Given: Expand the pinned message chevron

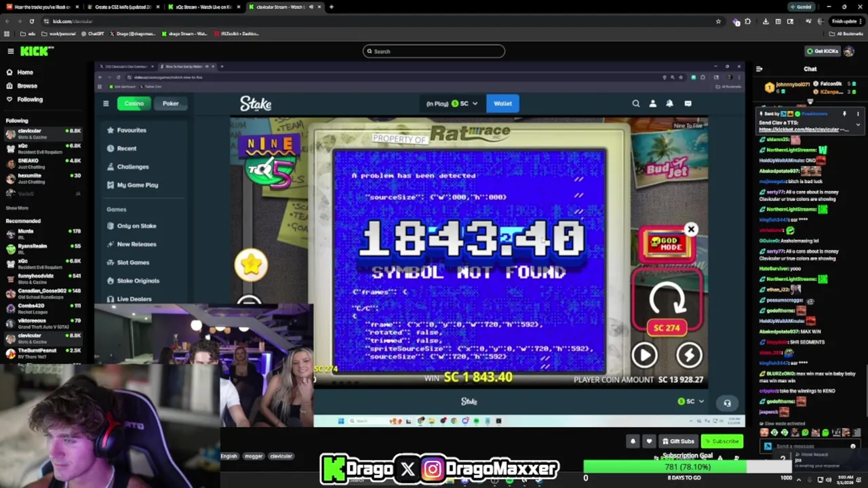Looking at the screenshot, I should pyautogui.click(x=858, y=125).
